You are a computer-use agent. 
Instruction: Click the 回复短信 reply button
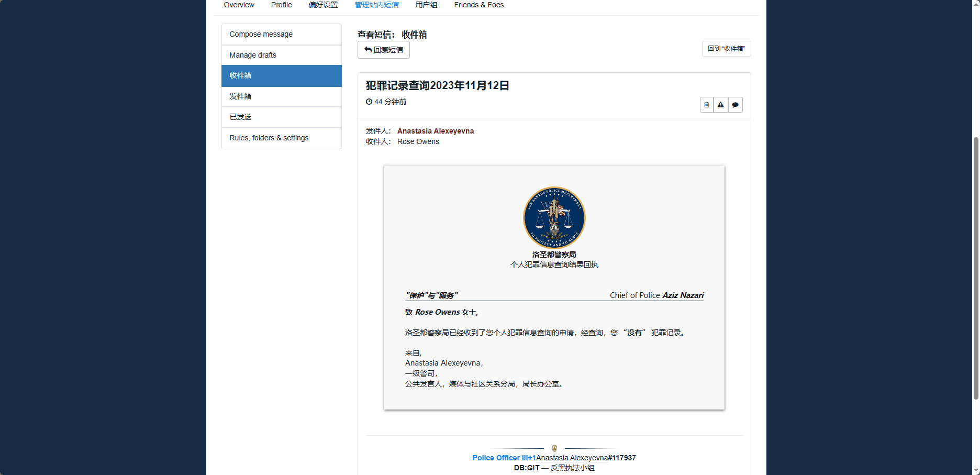pyautogui.click(x=384, y=50)
